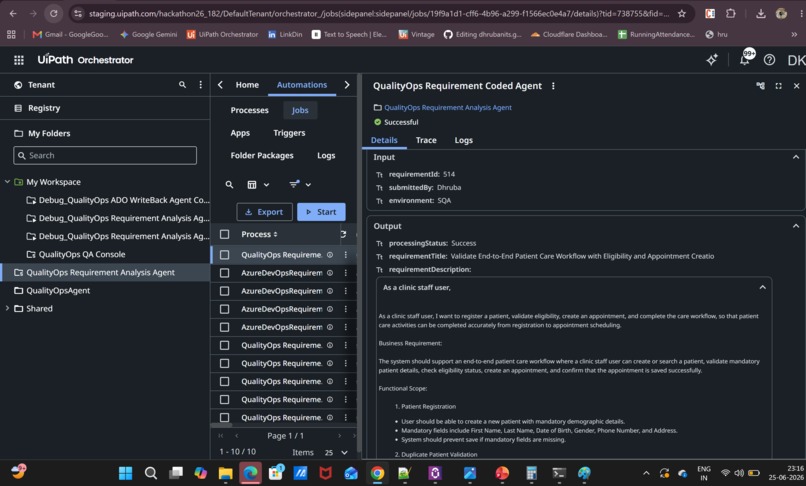This screenshot has width=806, height=486.
Task: Open the Autopilot sparkle icon in header
Action: pyautogui.click(x=712, y=60)
